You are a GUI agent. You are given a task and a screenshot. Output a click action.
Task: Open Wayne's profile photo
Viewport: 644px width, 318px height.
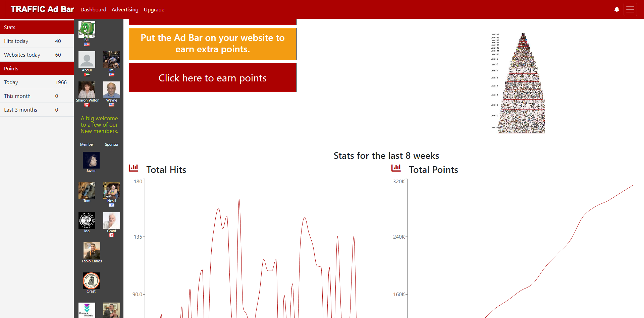(112, 90)
